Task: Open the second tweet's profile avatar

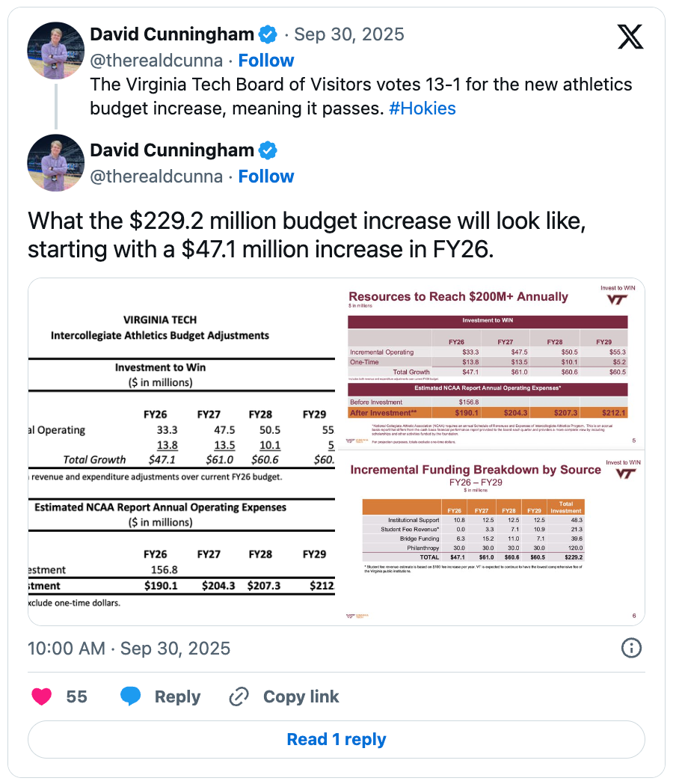Action: click(x=55, y=162)
